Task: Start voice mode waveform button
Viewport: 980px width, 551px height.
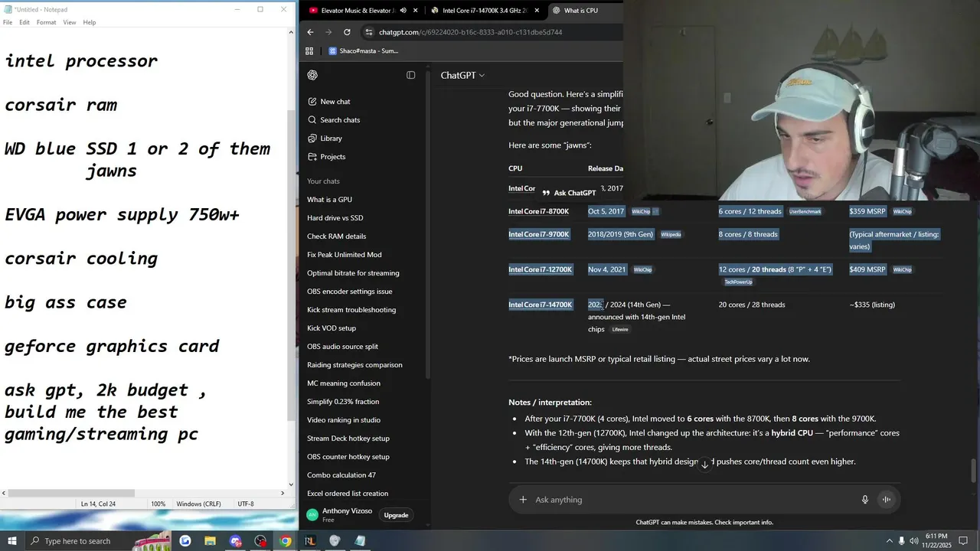Action: tap(886, 500)
